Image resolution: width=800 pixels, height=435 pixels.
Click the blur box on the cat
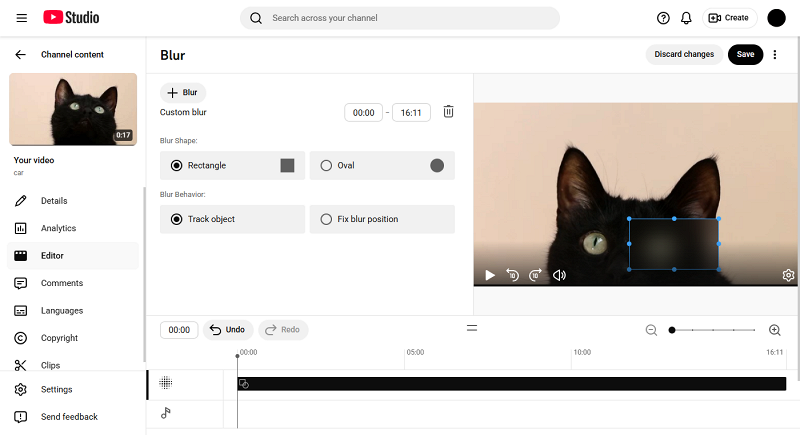673,244
